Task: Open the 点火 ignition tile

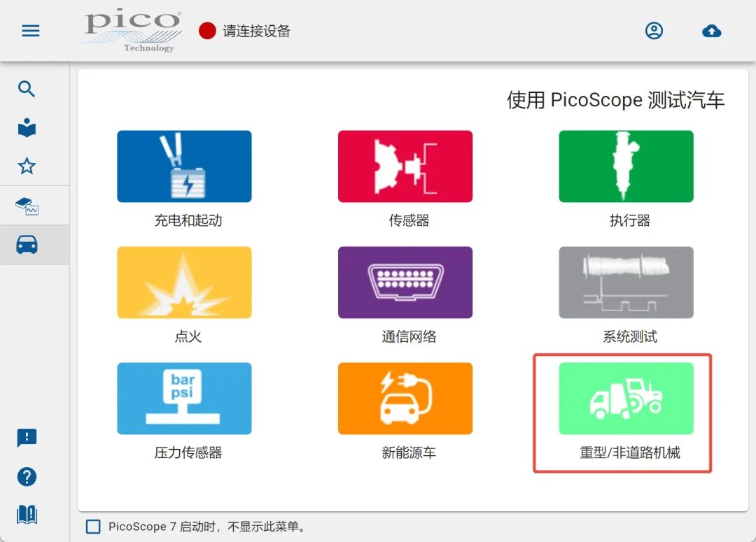Action: click(x=184, y=283)
